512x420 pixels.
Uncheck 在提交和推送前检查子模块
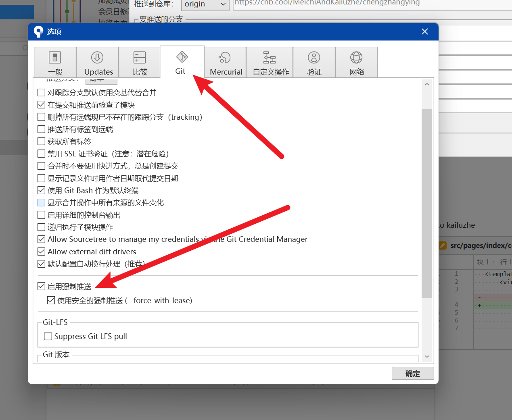click(x=41, y=105)
